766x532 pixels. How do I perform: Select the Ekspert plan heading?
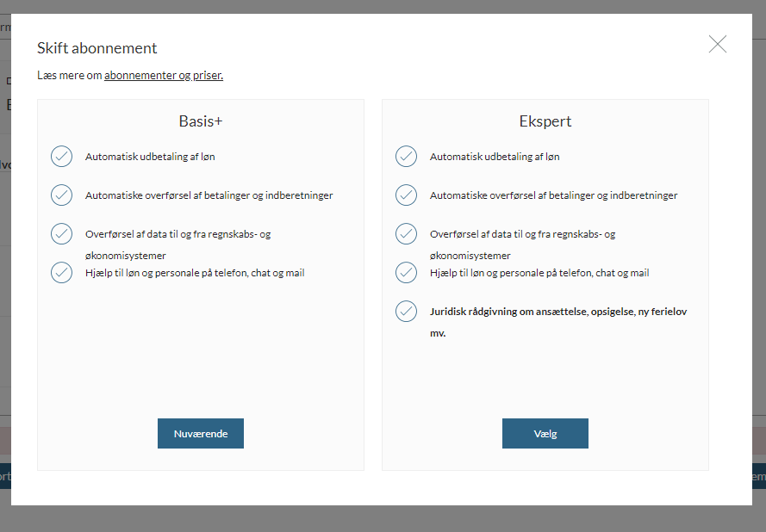pyautogui.click(x=545, y=121)
